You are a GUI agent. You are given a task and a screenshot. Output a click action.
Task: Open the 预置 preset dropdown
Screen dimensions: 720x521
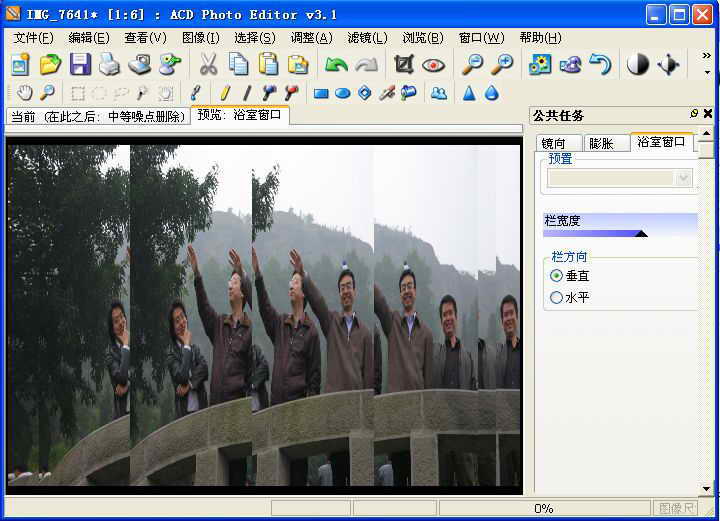(684, 178)
